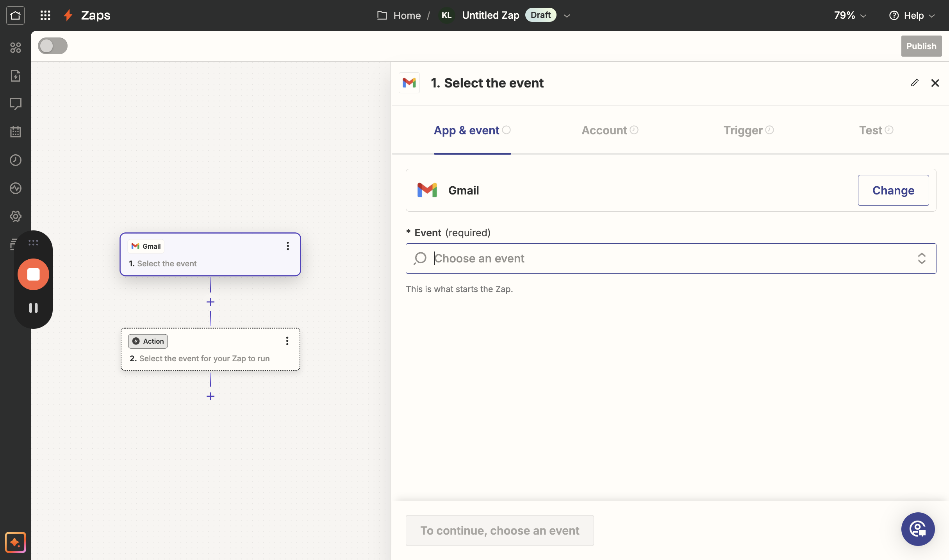Expand the event chooser arrows

922,258
